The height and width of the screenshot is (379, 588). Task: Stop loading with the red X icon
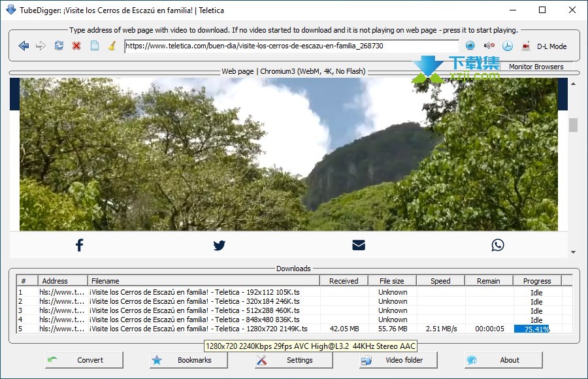pyautogui.click(x=76, y=46)
